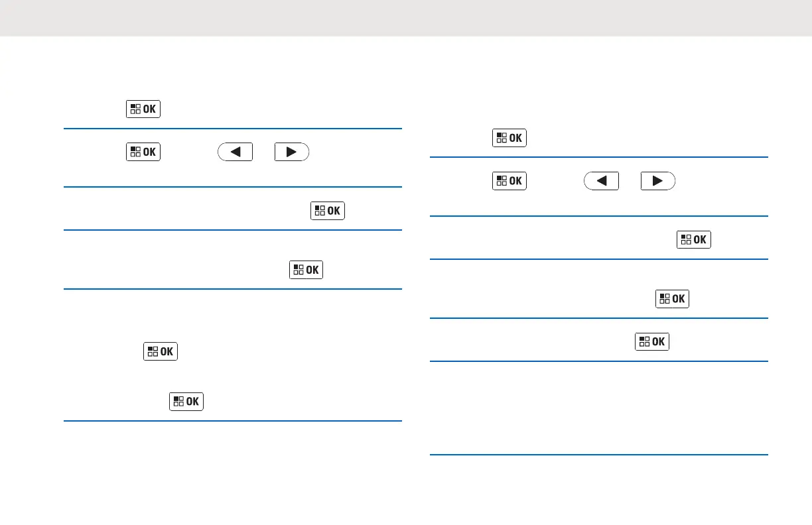Click the gray header band at the top

[x=406, y=18]
